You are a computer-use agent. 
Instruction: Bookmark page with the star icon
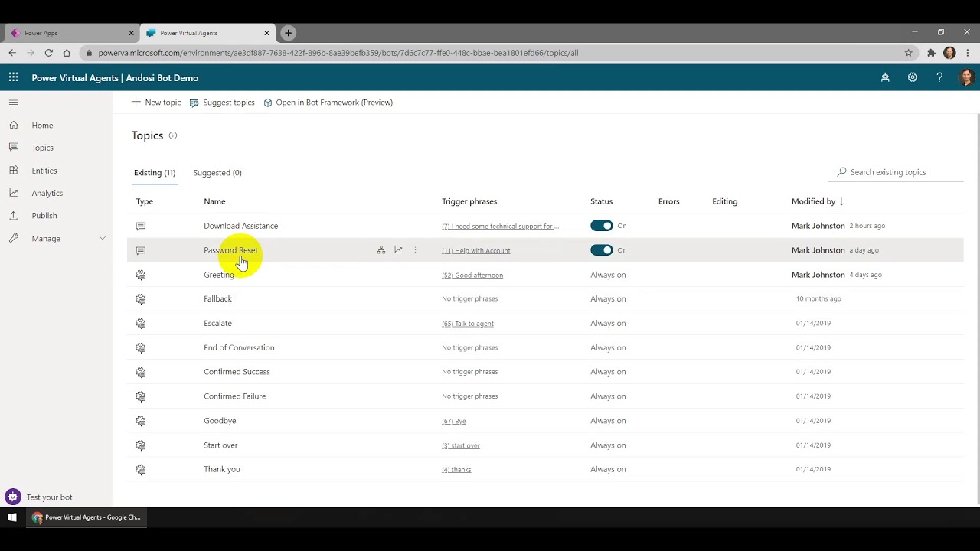tap(909, 53)
